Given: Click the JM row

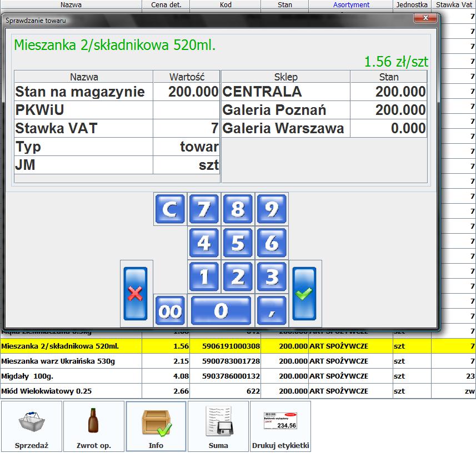Looking at the screenshot, I should click(117, 165).
